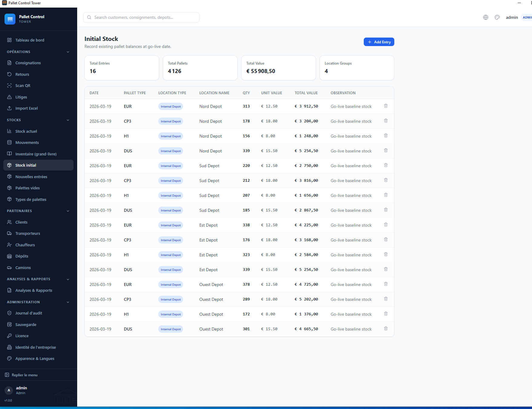Open Journal d'audit
Image resolution: width=532 pixels, height=409 pixels.
click(x=38, y=313)
